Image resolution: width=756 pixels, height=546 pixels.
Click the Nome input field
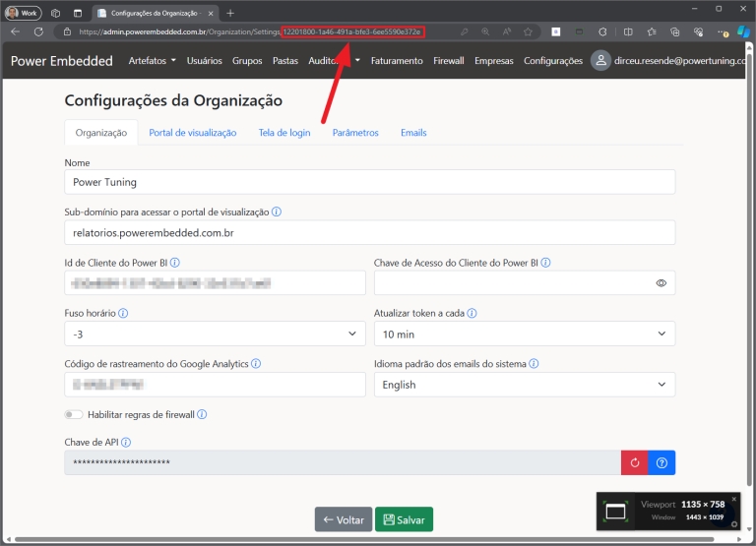click(369, 182)
